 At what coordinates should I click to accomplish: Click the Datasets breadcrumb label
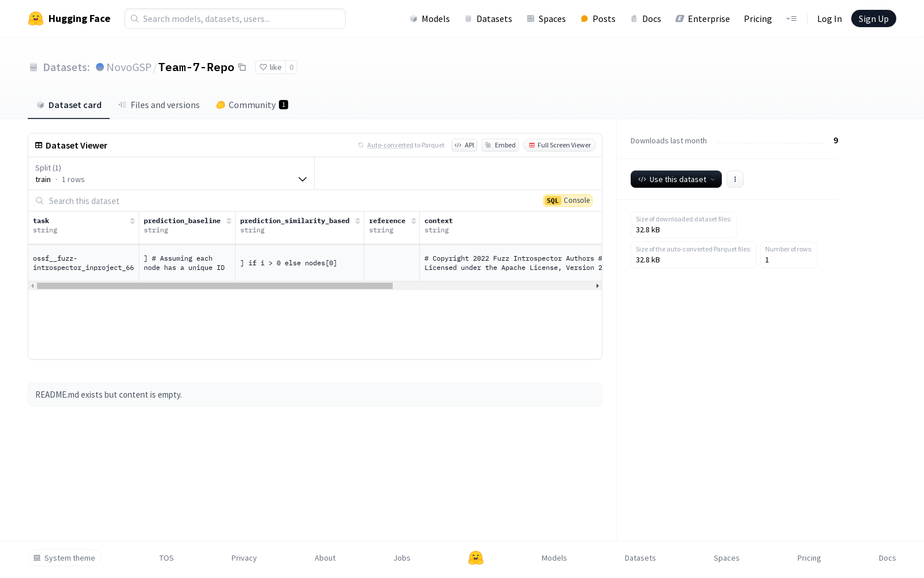(66, 67)
